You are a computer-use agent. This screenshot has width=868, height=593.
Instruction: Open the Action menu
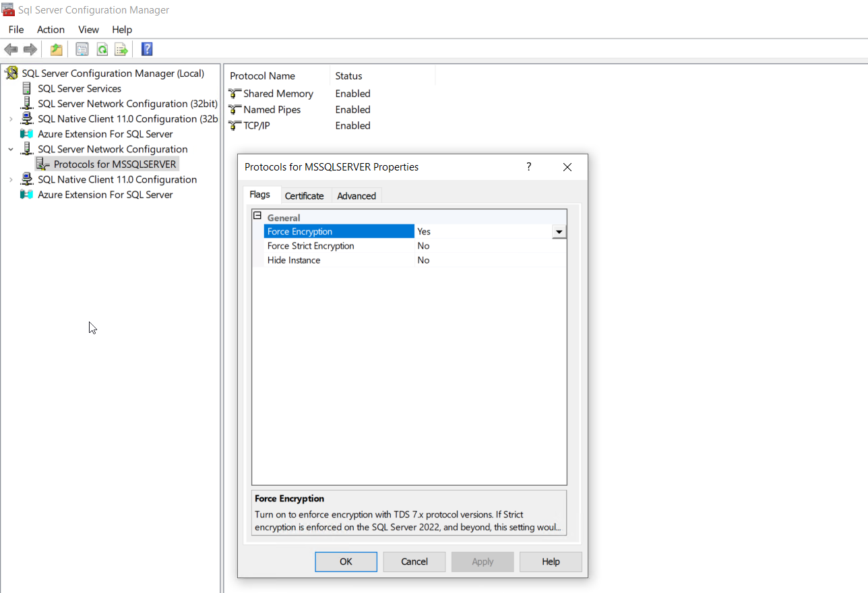51,30
